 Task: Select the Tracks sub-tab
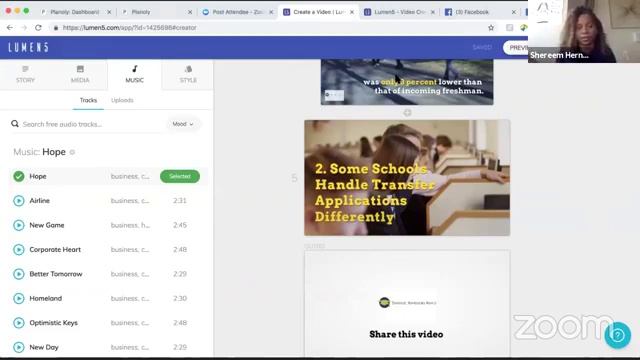tap(88, 100)
